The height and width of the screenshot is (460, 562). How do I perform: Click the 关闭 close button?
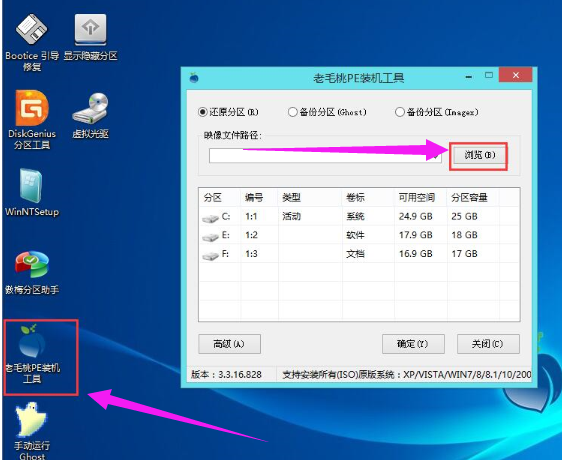coord(488,344)
